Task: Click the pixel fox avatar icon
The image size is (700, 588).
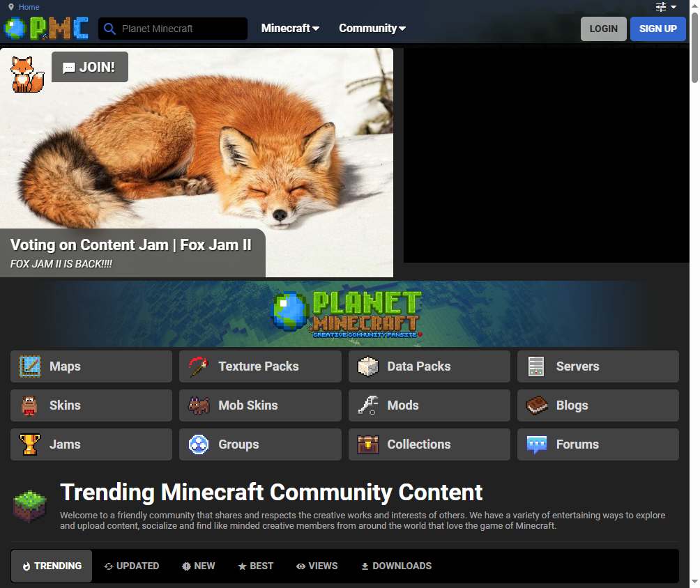Action: pyautogui.click(x=27, y=75)
